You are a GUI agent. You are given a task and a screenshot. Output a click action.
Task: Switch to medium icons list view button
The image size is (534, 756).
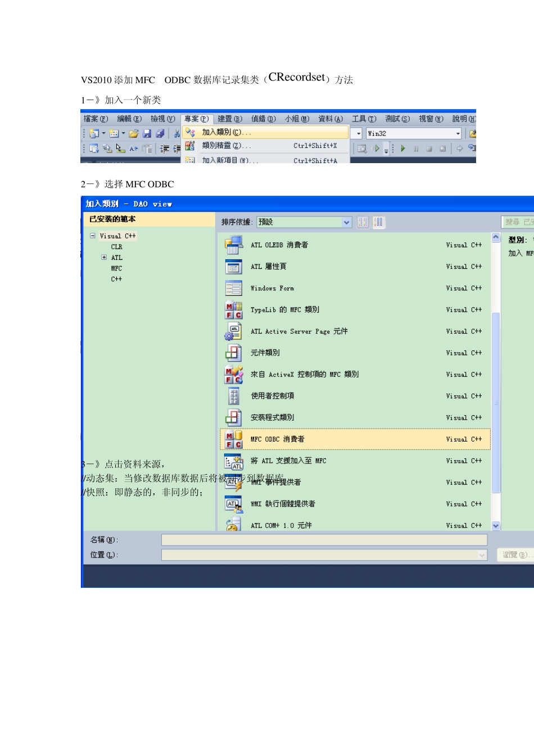[378, 222]
